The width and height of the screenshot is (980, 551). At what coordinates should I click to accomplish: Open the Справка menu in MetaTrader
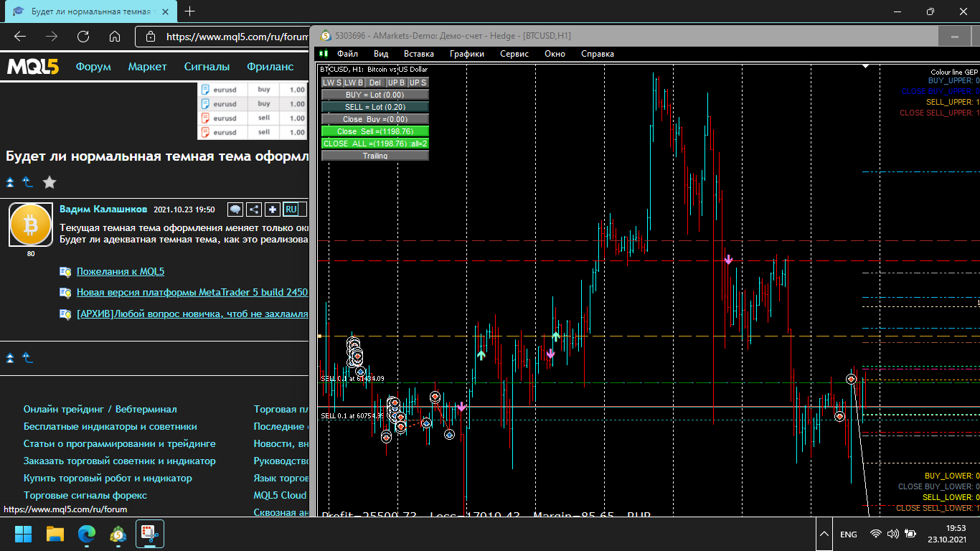coord(598,54)
